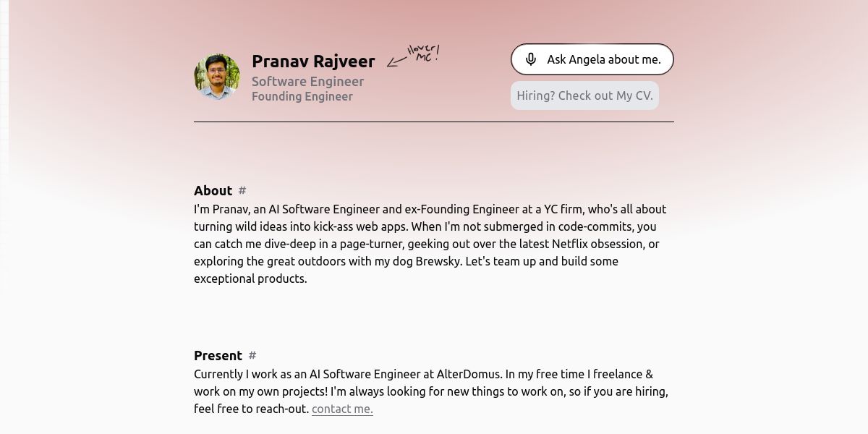Click the "Pranav Rajveer" name heading
The image size is (868, 434).
click(313, 61)
